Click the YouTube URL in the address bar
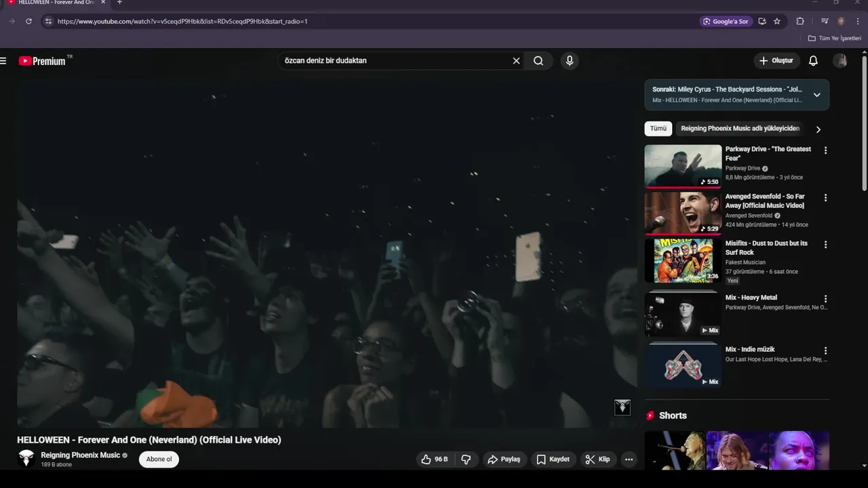 coord(182,22)
